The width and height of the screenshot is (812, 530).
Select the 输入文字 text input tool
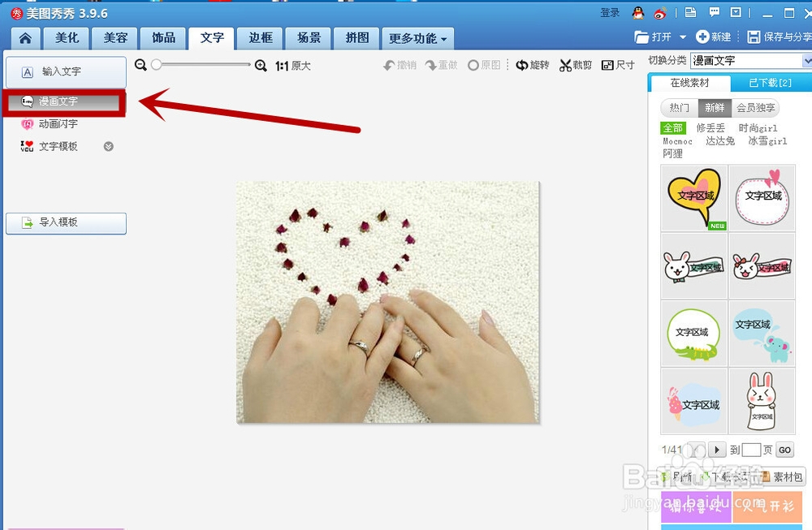(x=65, y=72)
